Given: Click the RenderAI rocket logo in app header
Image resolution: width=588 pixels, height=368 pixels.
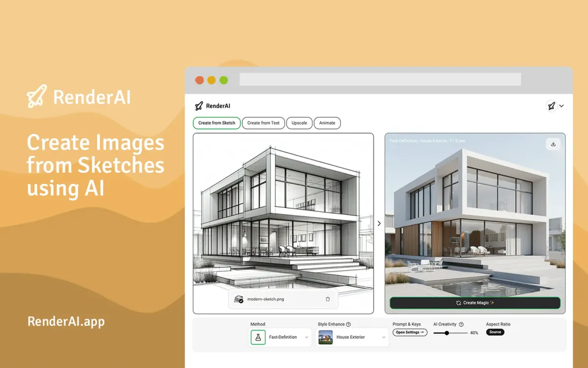Looking at the screenshot, I should tap(198, 106).
